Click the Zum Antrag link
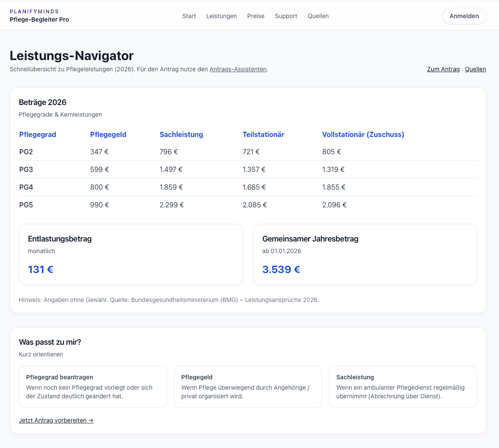499x448 pixels. [x=443, y=69]
